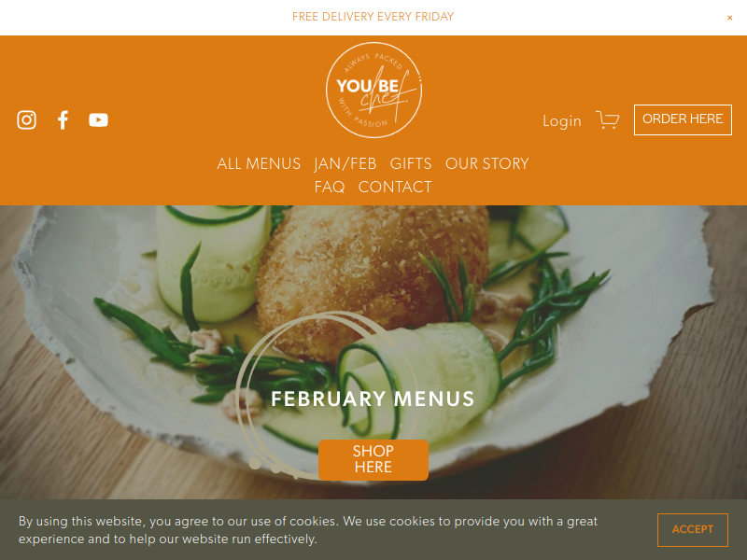
Task: Open the Facebook page icon
Action: (x=63, y=120)
